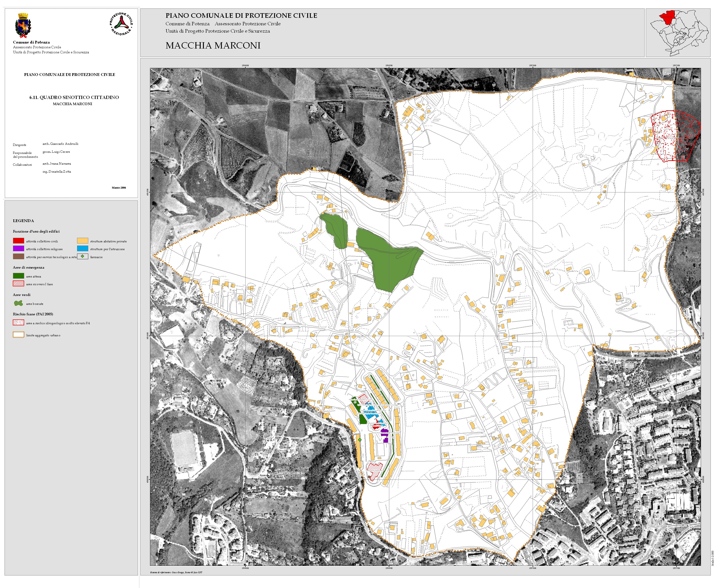
Task: Click the orange strutture abitative private swatch
Action: [83, 241]
